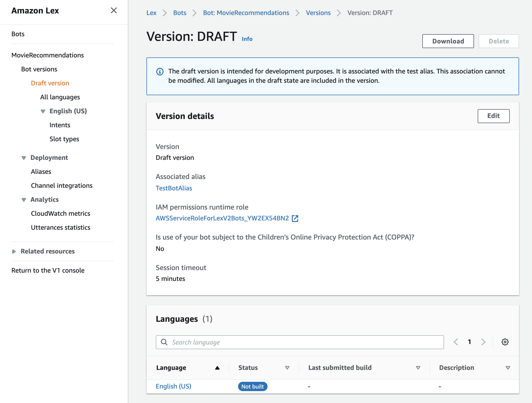Close the Amazon Lex navigation panel
This screenshot has height=403, width=532.
coord(114,11)
